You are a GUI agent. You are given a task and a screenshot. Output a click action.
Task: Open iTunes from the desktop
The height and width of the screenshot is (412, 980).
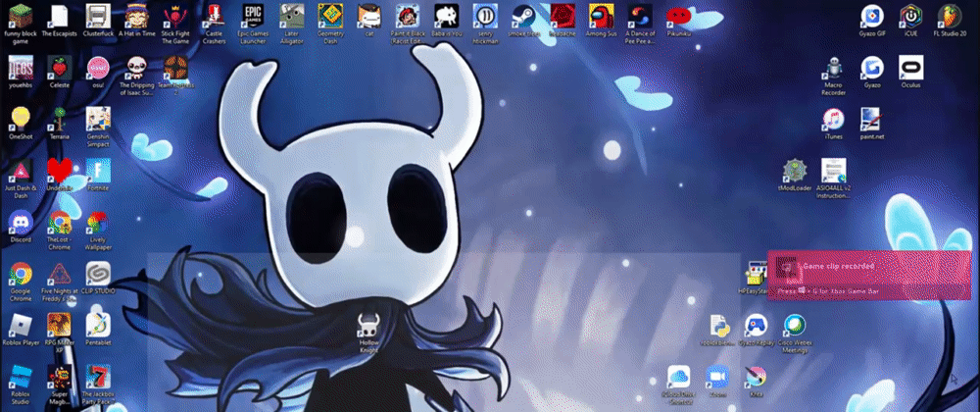pos(833,124)
